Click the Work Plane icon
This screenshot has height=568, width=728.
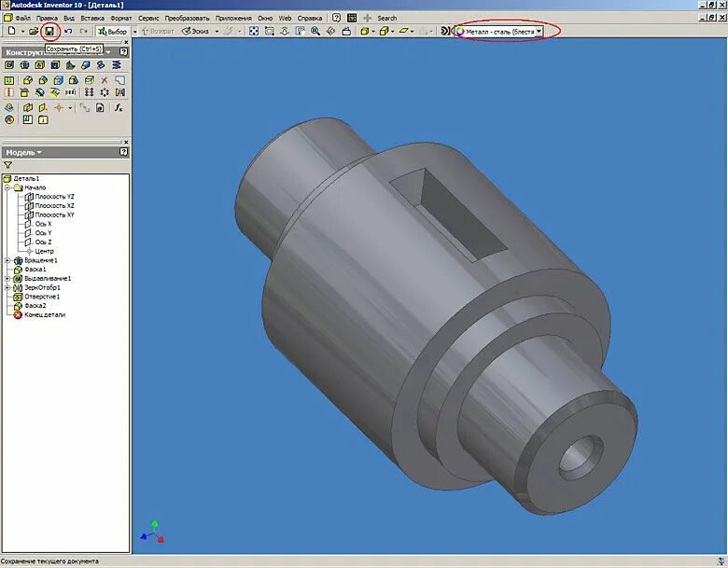pos(28,107)
